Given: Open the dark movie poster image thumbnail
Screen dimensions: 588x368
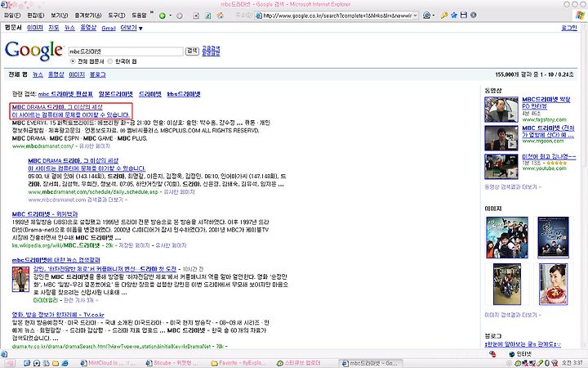Looking at the screenshot, I should pyautogui.click(x=554, y=237).
